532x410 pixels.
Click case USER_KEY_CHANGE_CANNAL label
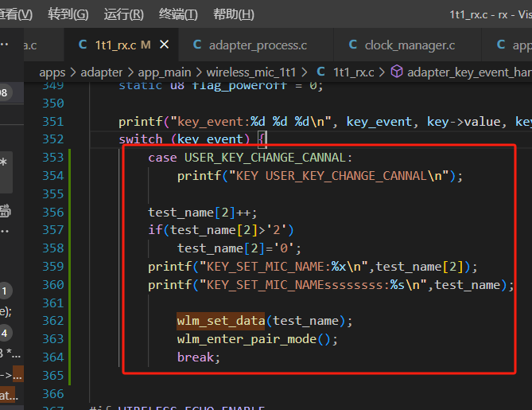click(250, 158)
